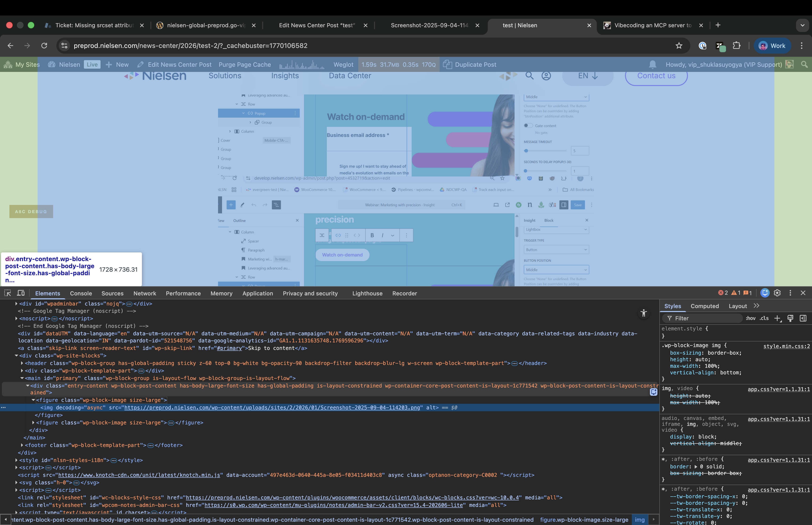The image size is (812, 525).
Task: Open DevTools settings gear
Action: point(777,293)
